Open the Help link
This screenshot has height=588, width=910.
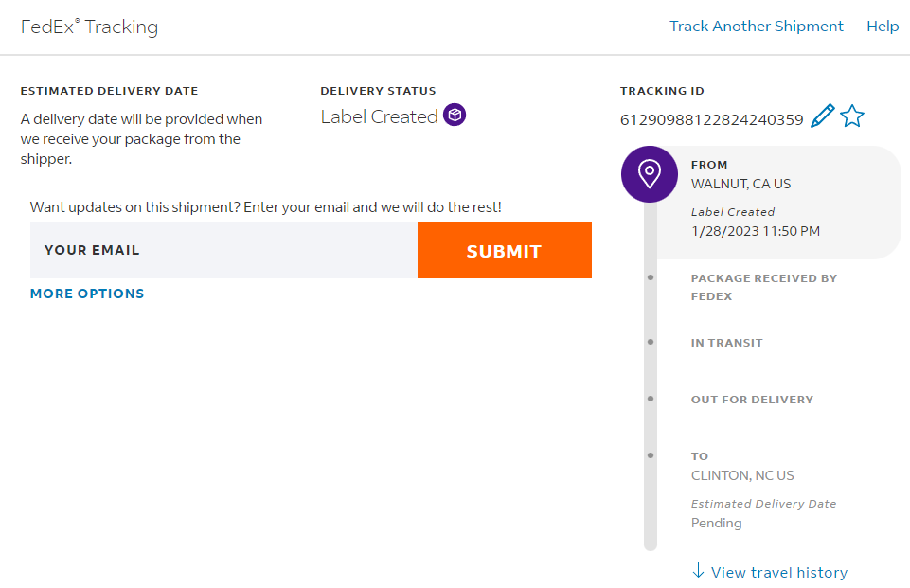[x=883, y=27]
